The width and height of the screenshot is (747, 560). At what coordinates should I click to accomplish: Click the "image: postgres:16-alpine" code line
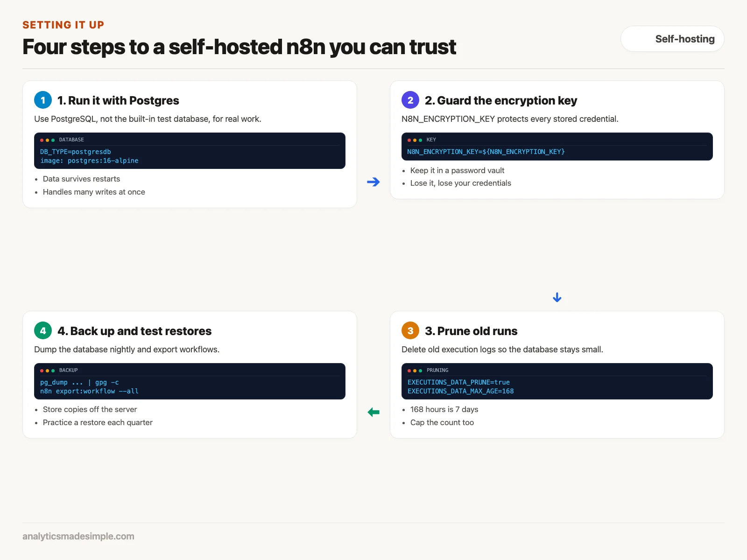click(89, 161)
